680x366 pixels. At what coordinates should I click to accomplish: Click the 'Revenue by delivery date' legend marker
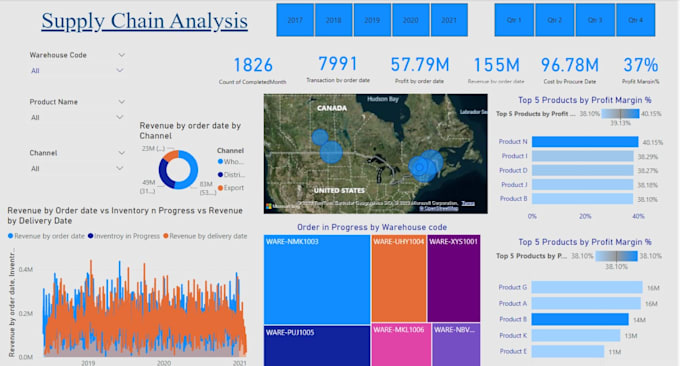(166, 236)
